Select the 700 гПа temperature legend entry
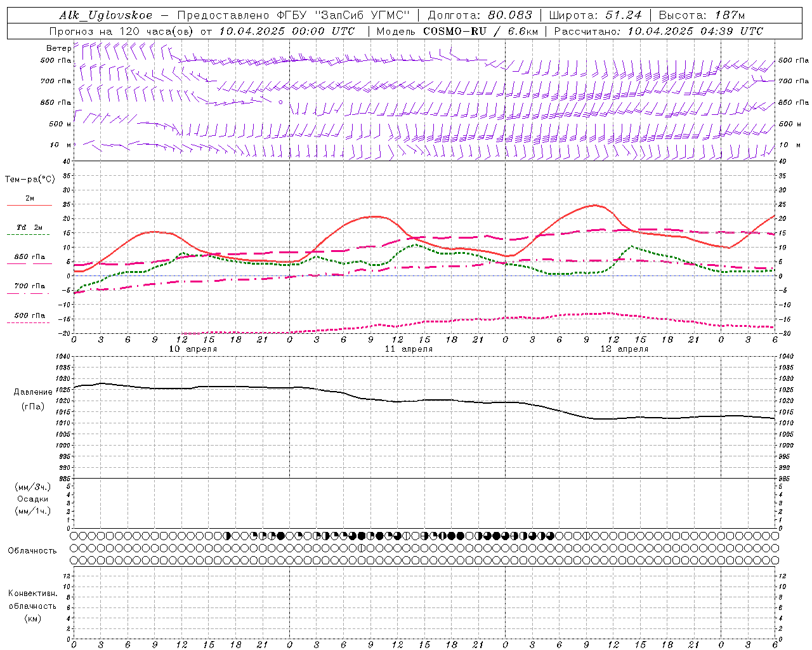The width and height of the screenshot is (812, 650). (30, 286)
